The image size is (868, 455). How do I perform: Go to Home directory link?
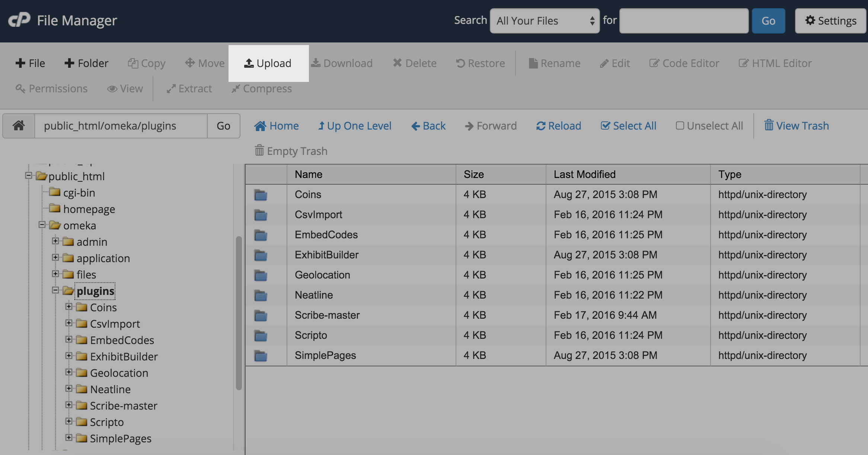pyautogui.click(x=276, y=126)
